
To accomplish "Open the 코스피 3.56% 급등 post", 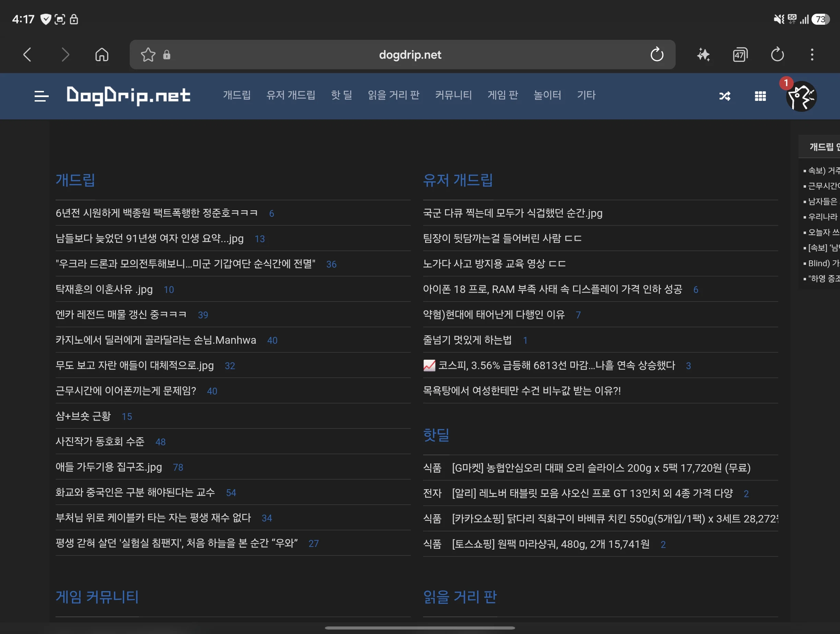I will tap(549, 365).
